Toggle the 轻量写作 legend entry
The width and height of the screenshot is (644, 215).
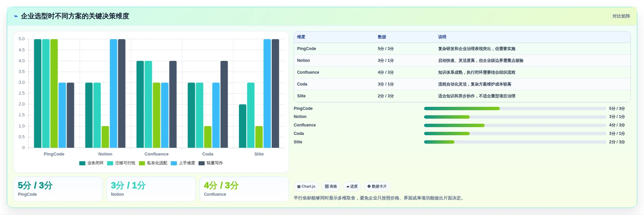coord(211,163)
